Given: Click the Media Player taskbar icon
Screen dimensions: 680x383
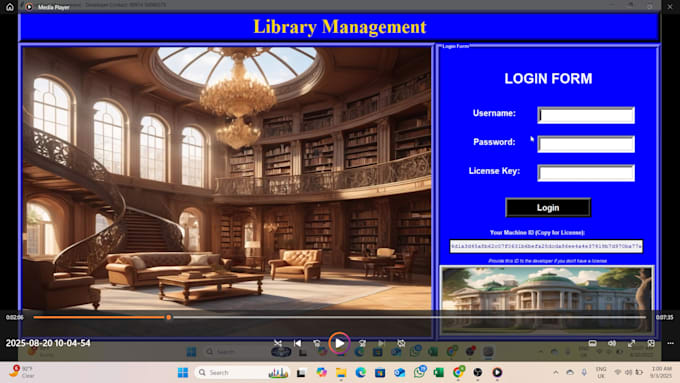Looking at the screenshot, I should (x=497, y=373).
